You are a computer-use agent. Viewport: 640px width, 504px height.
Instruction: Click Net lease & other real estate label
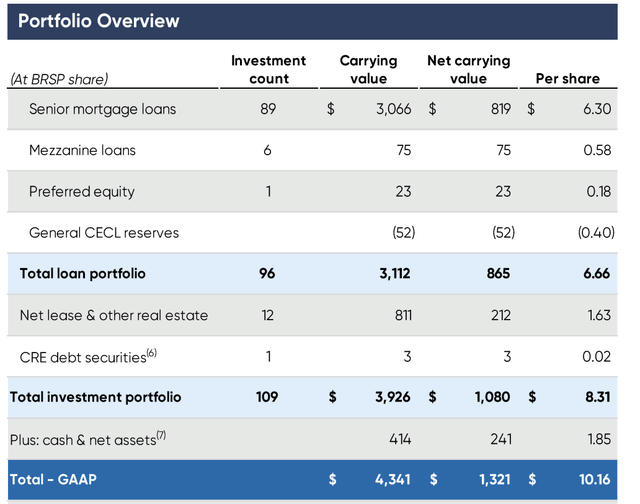click(x=114, y=315)
